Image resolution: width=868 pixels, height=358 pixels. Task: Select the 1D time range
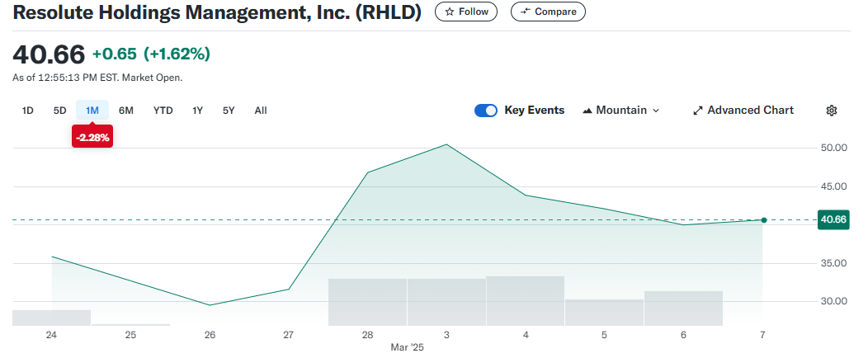[28, 111]
